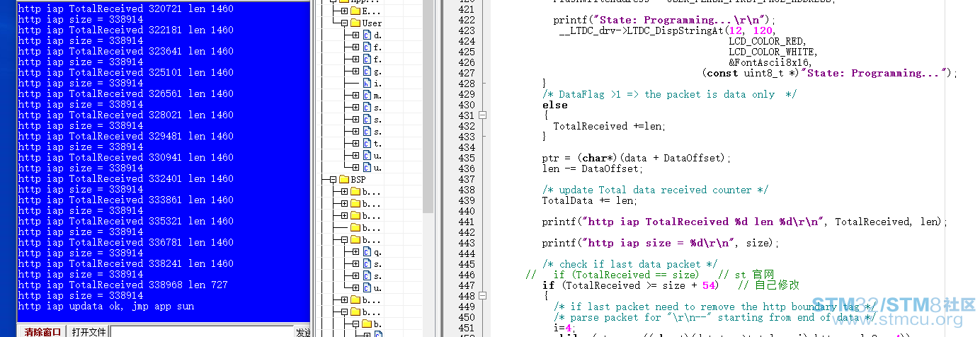The height and width of the screenshot is (337, 980).
Task: Collapse code block at line 448
Action: tap(482, 295)
